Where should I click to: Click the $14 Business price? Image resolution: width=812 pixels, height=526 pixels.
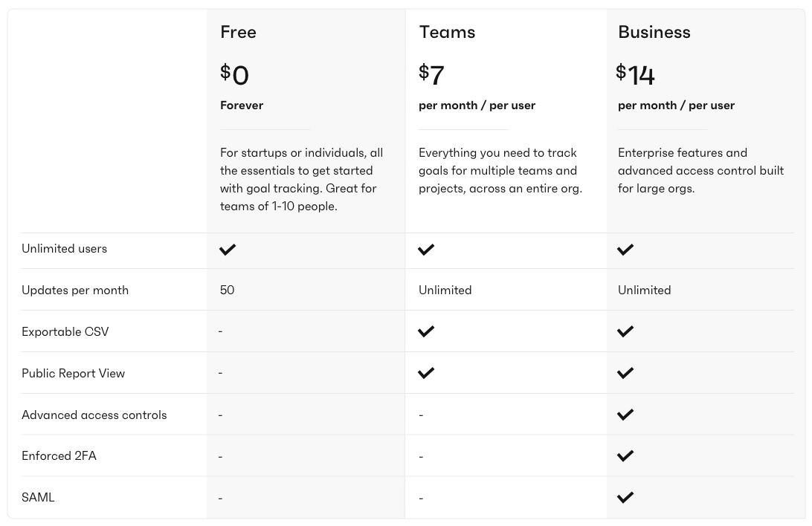pyautogui.click(x=636, y=74)
